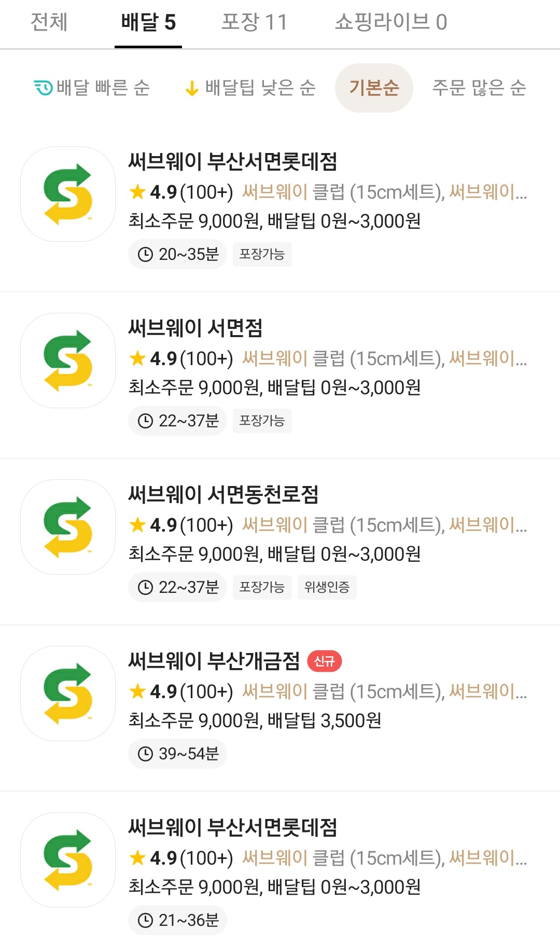
Task: Select the 배달 5 tab
Action: pos(148,22)
